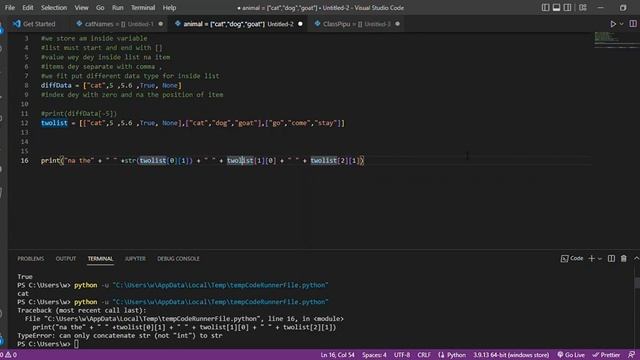Open the Edit menu
Screen dimensions: 640x360
point(28,8)
